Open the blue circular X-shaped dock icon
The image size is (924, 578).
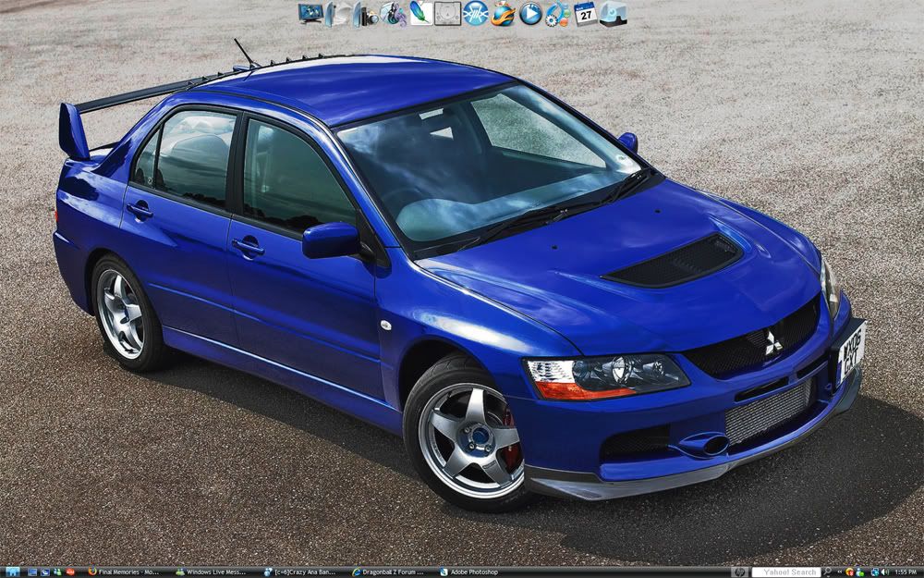pos(475,13)
